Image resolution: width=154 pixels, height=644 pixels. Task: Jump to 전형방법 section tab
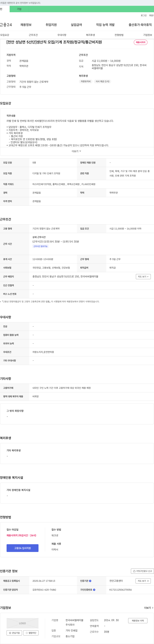(x=119, y=35)
